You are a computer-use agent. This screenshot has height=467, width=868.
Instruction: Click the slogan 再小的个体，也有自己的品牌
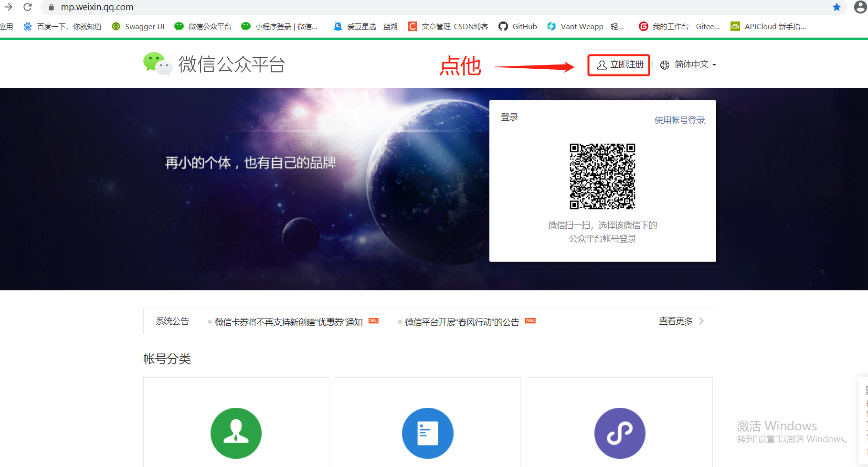tap(251, 163)
